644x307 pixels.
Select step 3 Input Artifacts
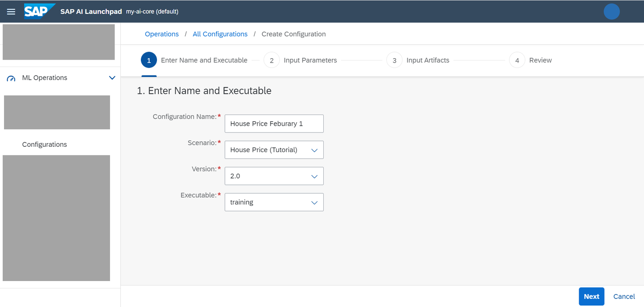(418, 60)
